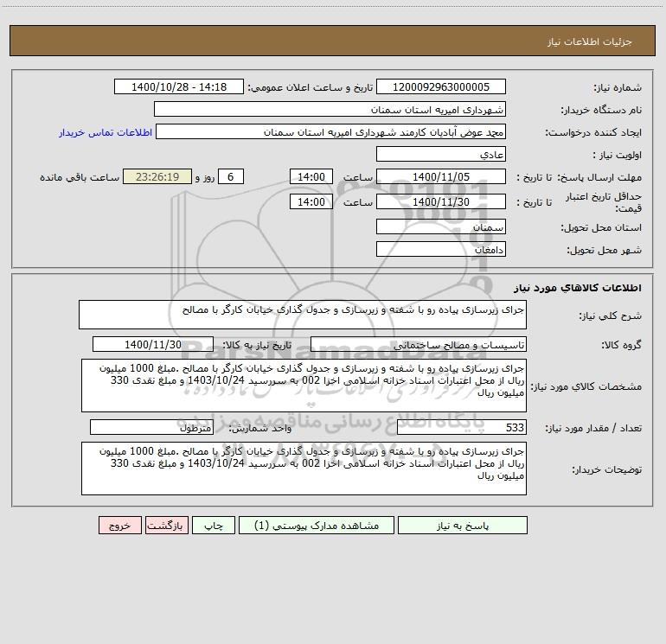Click the اطلاعات کالاهای مورد نیاز section heading

[578, 288]
